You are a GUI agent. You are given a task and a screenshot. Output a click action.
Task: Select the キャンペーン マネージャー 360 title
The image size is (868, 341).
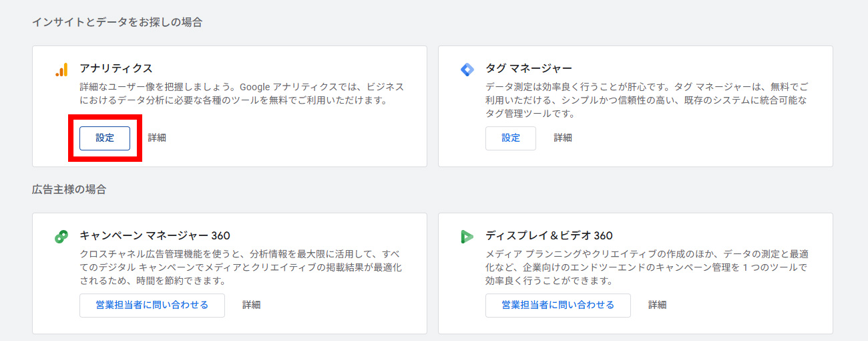coord(155,235)
